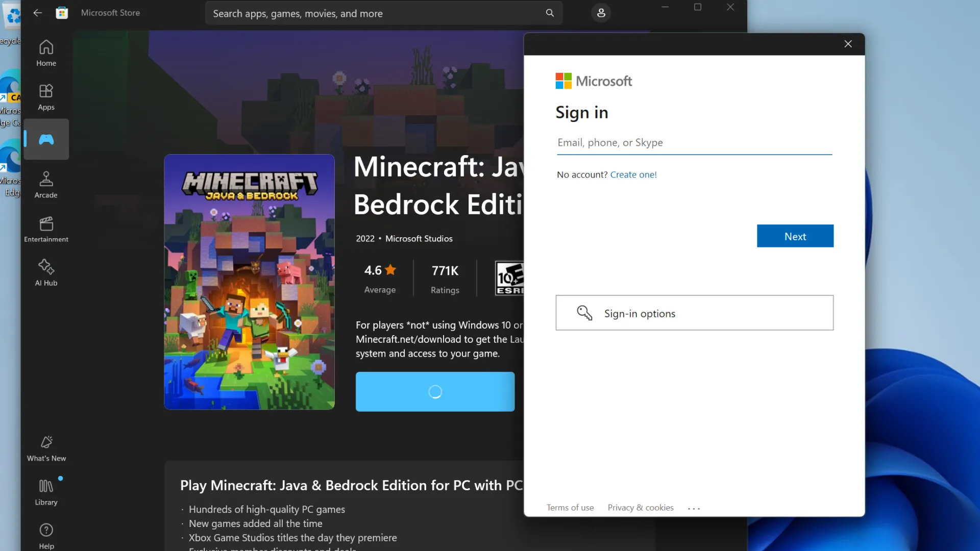Screen dimensions: 980x551
Task: Open the AI Hub
Action: (x=46, y=272)
